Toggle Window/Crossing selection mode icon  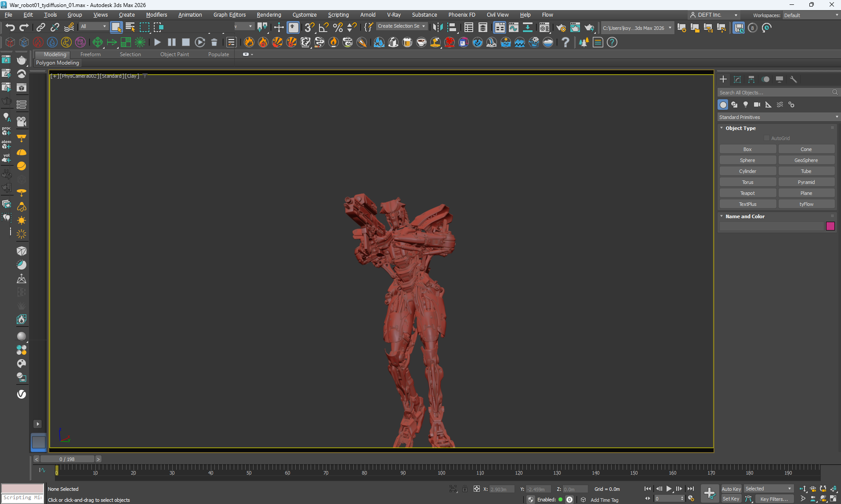tap(158, 27)
